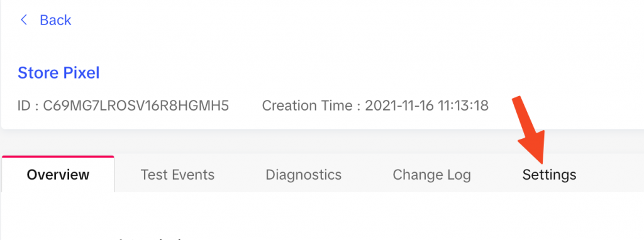Go back using the Back link

pyautogui.click(x=55, y=19)
